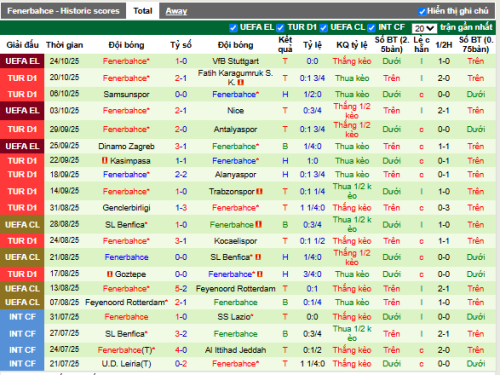Toggle the INT CF checkbox

click(x=371, y=28)
